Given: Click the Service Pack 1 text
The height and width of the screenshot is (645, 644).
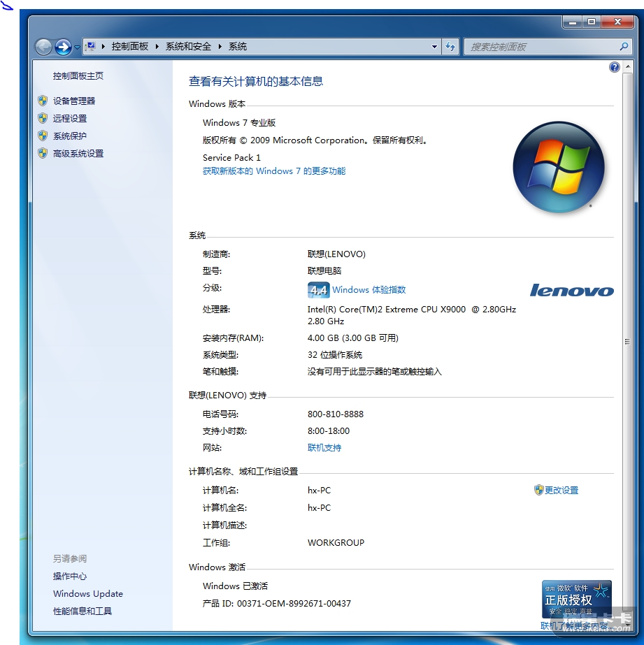Looking at the screenshot, I should (x=231, y=157).
